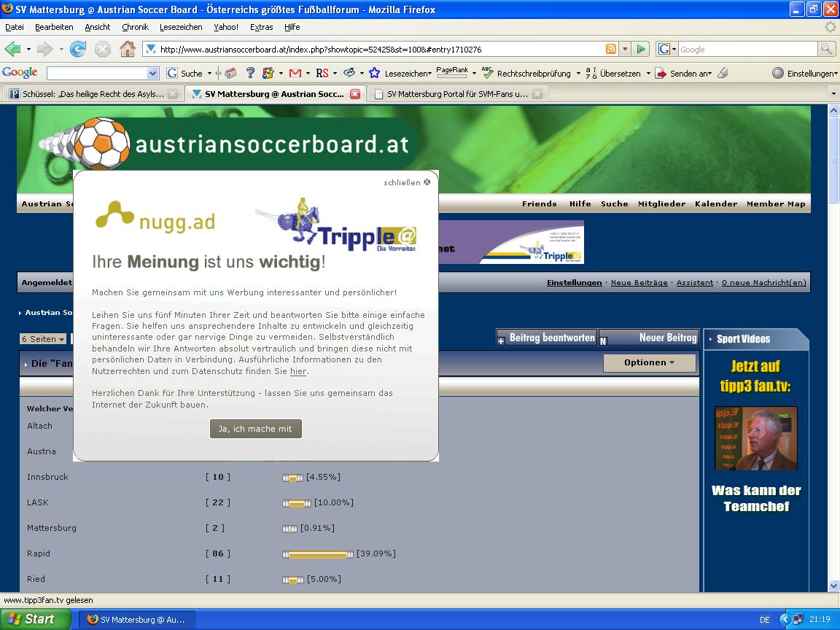
Task: Go to the Home page icon
Action: click(x=128, y=50)
